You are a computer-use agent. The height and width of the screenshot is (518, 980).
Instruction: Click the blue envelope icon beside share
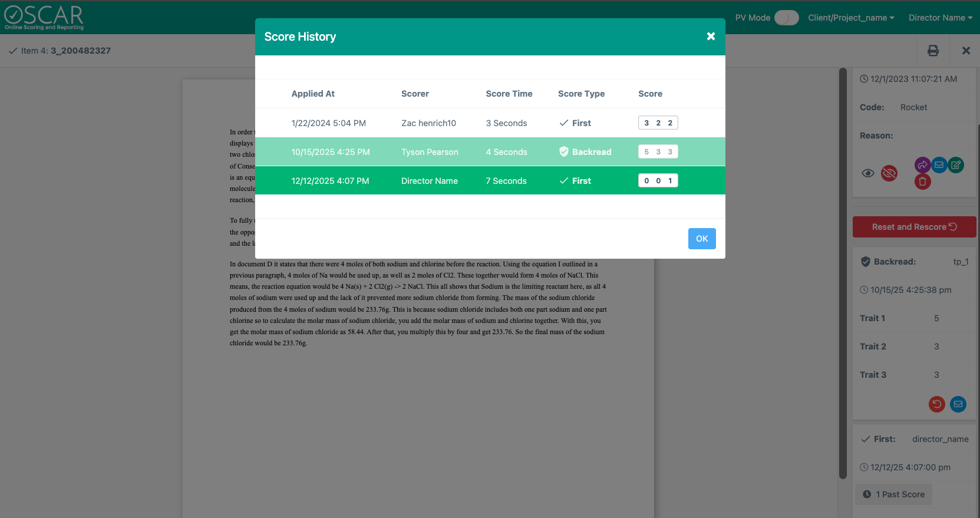click(x=939, y=165)
